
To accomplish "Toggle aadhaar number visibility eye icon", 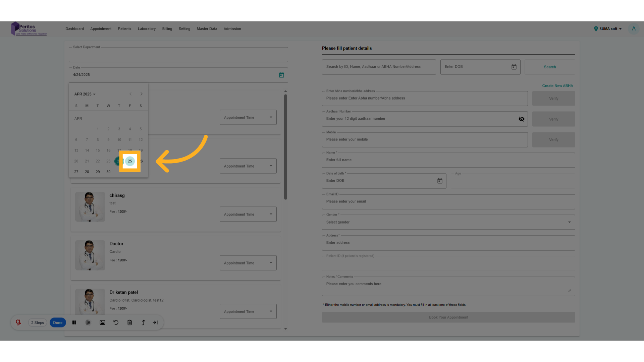I will tap(522, 119).
